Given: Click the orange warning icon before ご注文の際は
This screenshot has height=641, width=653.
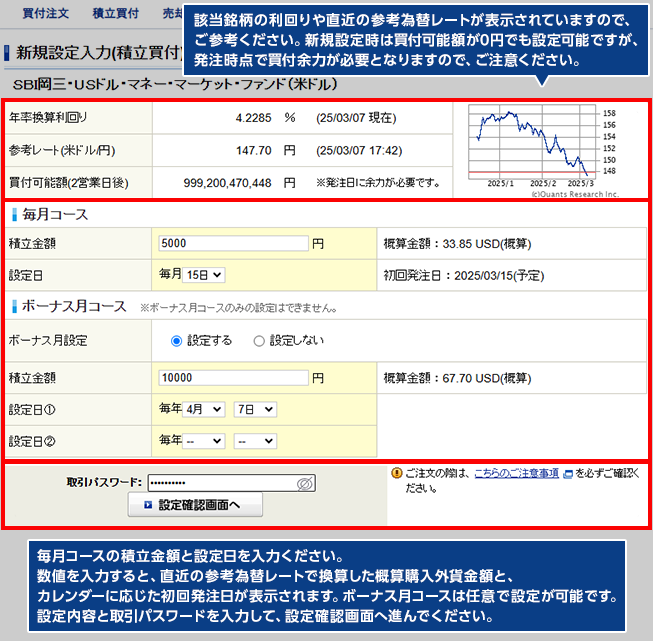Looking at the screenshot, I should point(397,473).
